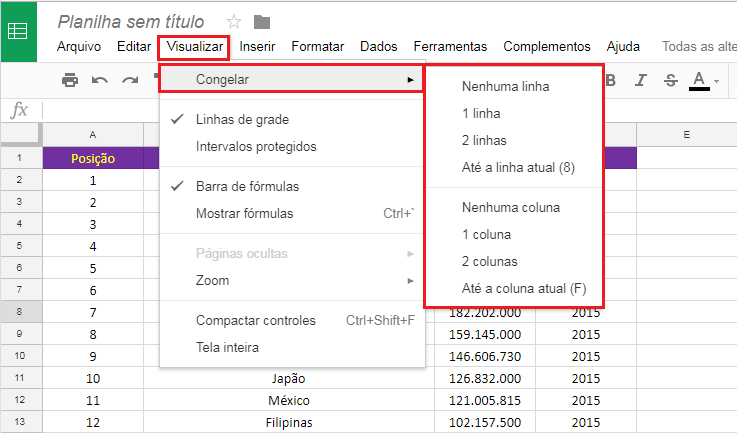
Task: Click the Google Sheets home icon
Action: pos(19,31)
